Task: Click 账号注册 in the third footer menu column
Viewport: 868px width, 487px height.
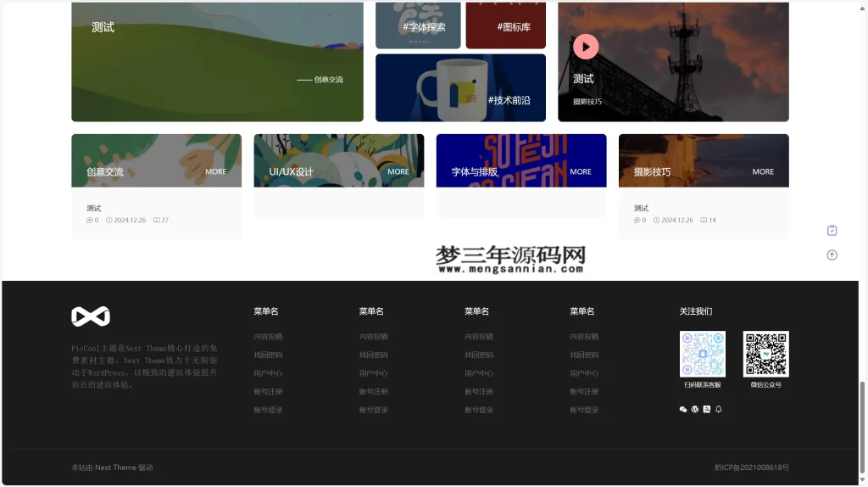Action: tap(479, 392)
